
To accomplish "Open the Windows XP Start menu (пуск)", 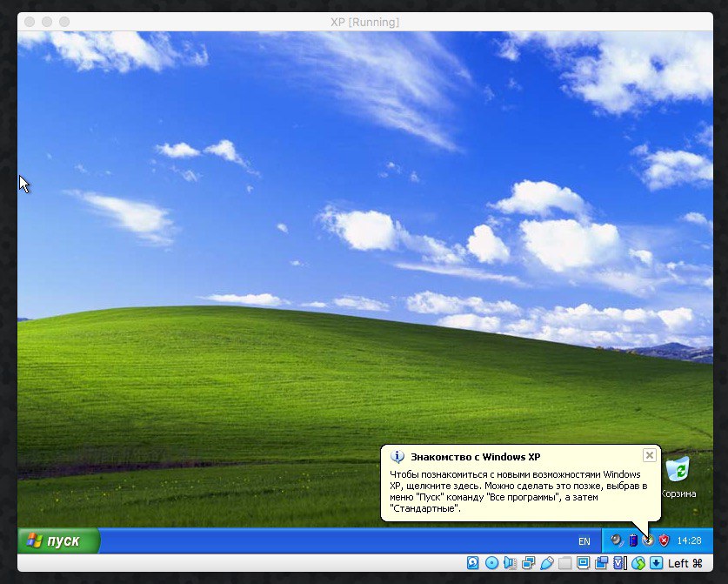I will 58,540.
